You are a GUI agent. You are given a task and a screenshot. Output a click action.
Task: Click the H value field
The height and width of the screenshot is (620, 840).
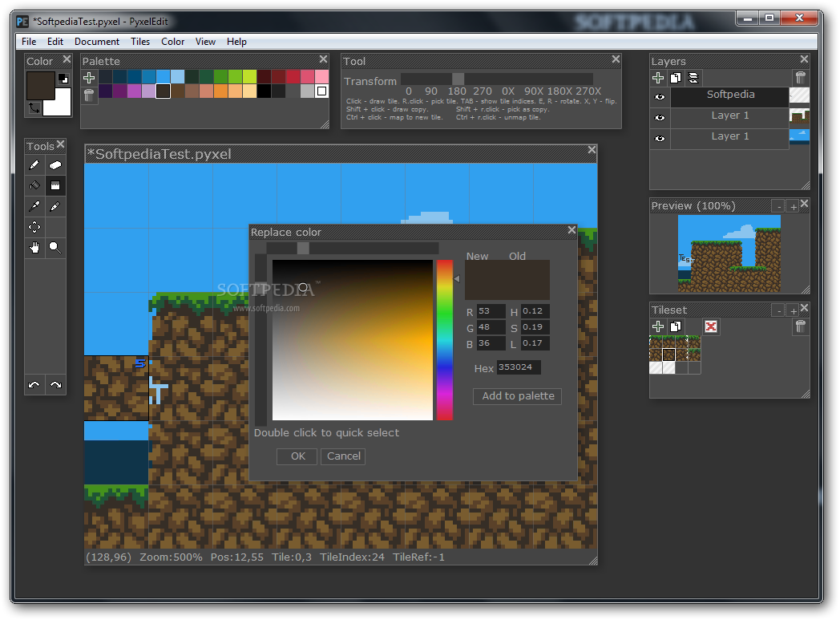[535, 311]
